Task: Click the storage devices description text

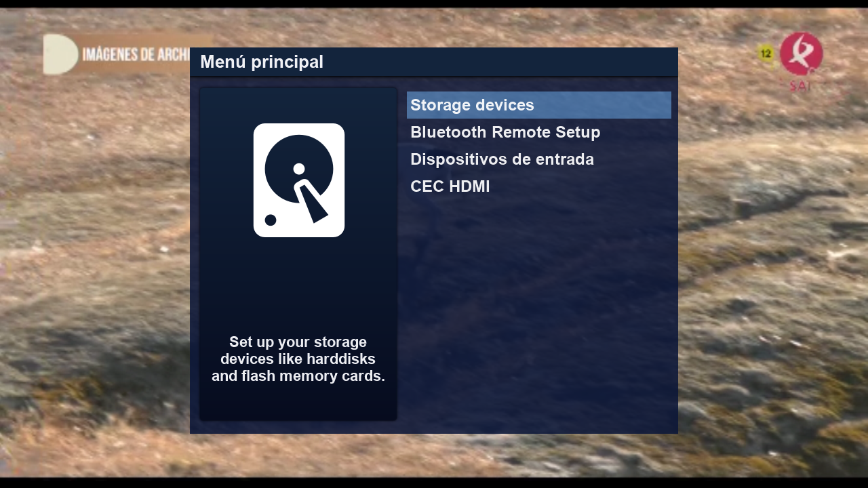Action: (298, 359)
